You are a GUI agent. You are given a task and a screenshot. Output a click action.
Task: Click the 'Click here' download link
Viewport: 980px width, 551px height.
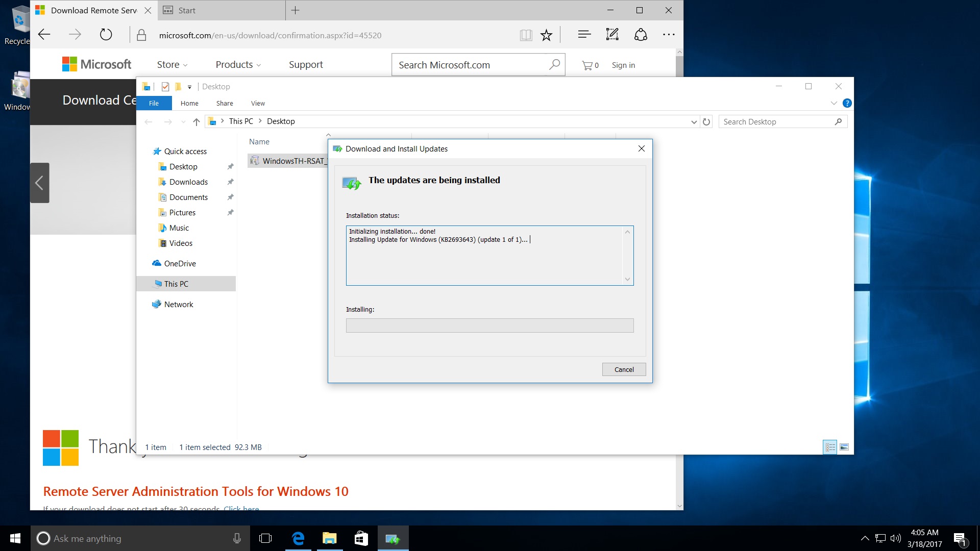coord(241,508)
